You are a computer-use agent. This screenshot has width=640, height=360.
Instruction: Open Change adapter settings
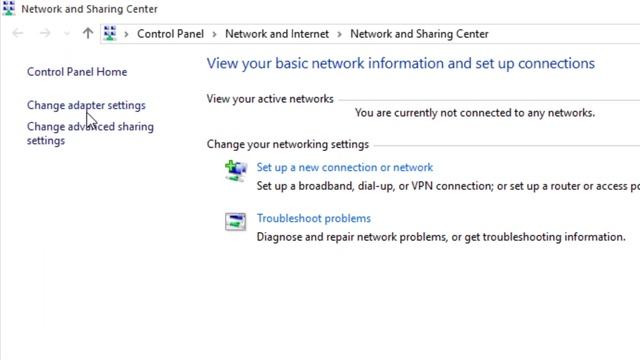(86, 105)
